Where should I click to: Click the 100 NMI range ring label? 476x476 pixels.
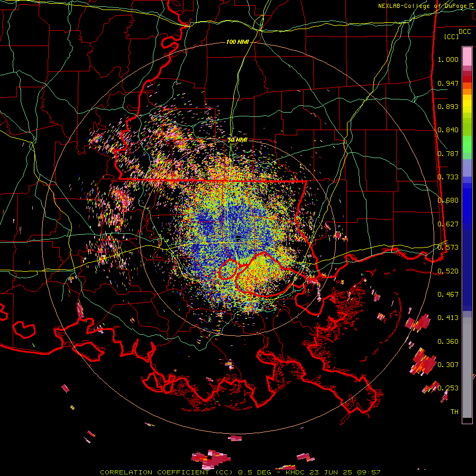point(237,42)
